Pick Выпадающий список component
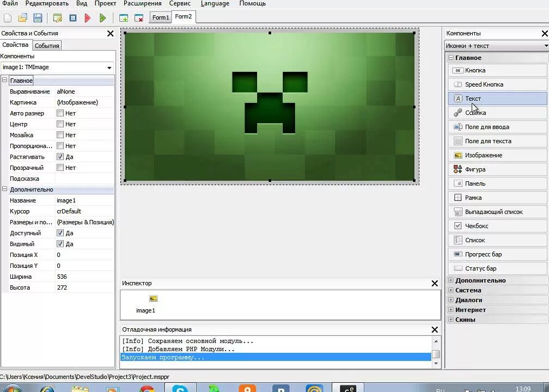Image resolution: width=549 pixels, height=392 pixels. [x=497, y=212]
